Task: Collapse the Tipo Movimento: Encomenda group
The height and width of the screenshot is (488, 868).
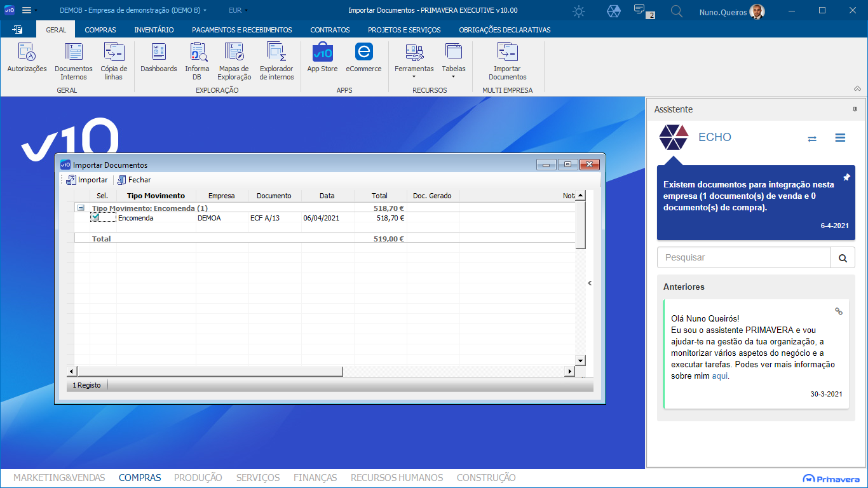Action: click(x=81, y=208)
